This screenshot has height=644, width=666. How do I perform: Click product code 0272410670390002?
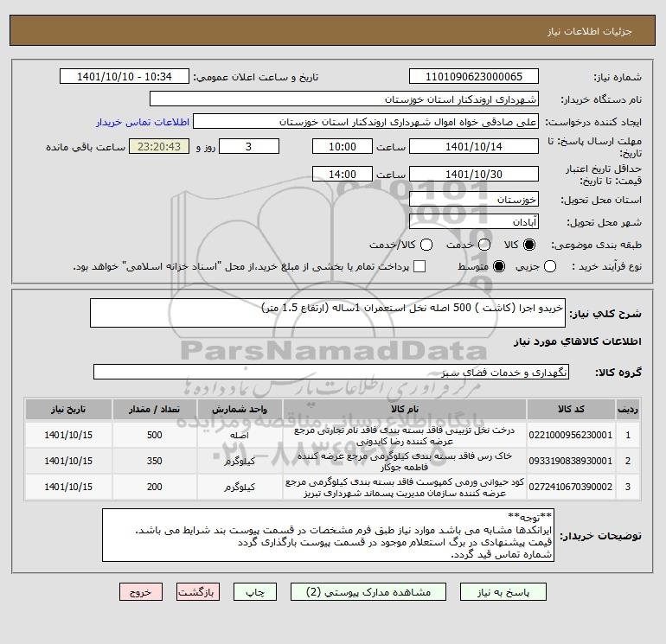(x=571, y=487)
